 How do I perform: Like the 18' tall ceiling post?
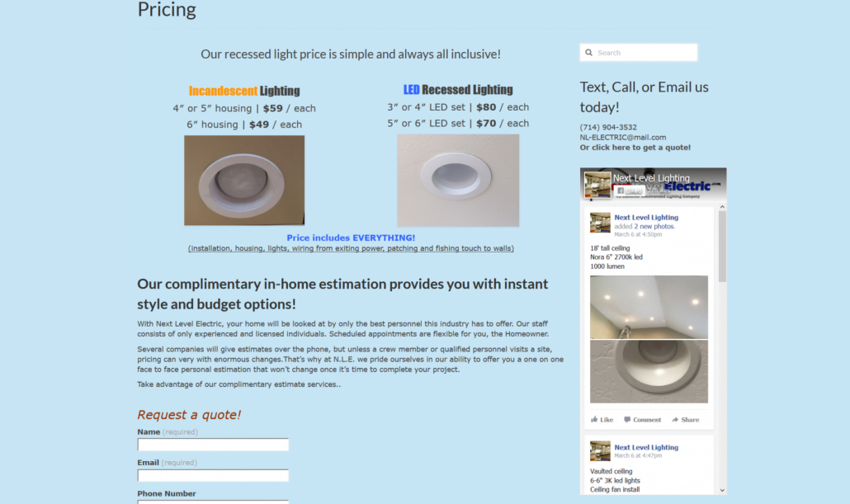(602, 420)
